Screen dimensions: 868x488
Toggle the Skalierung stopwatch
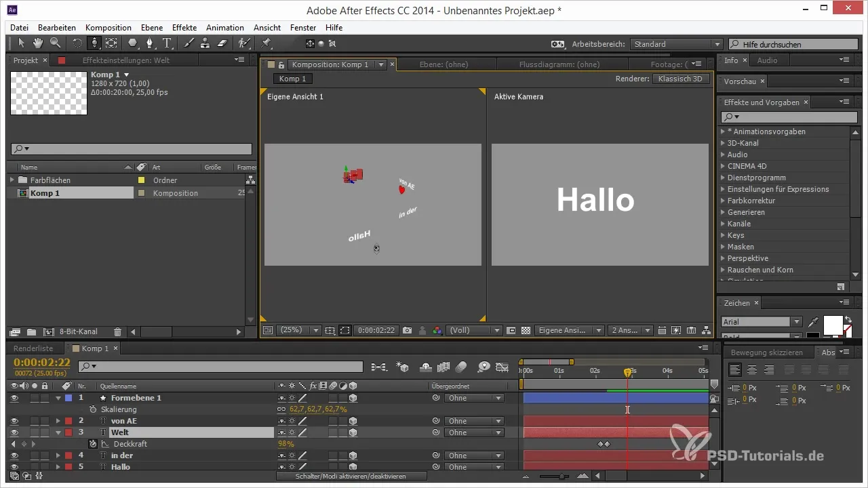[93, 409]
